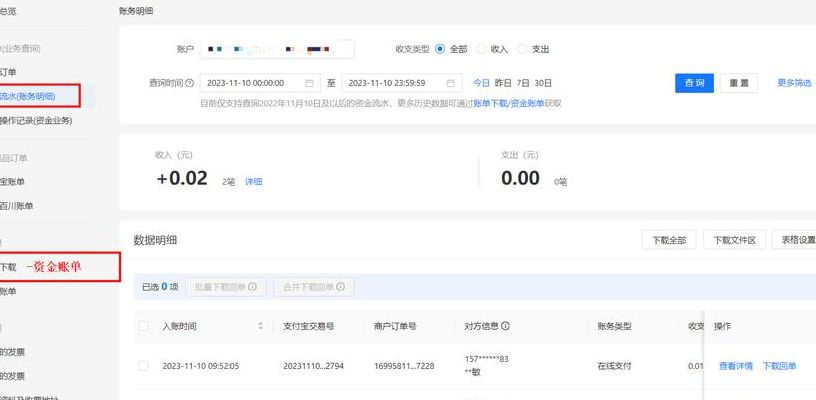Viewport: 816px width, 400px height.
Task: Choose the 昨日 quick date link
Action: [503, 83]
